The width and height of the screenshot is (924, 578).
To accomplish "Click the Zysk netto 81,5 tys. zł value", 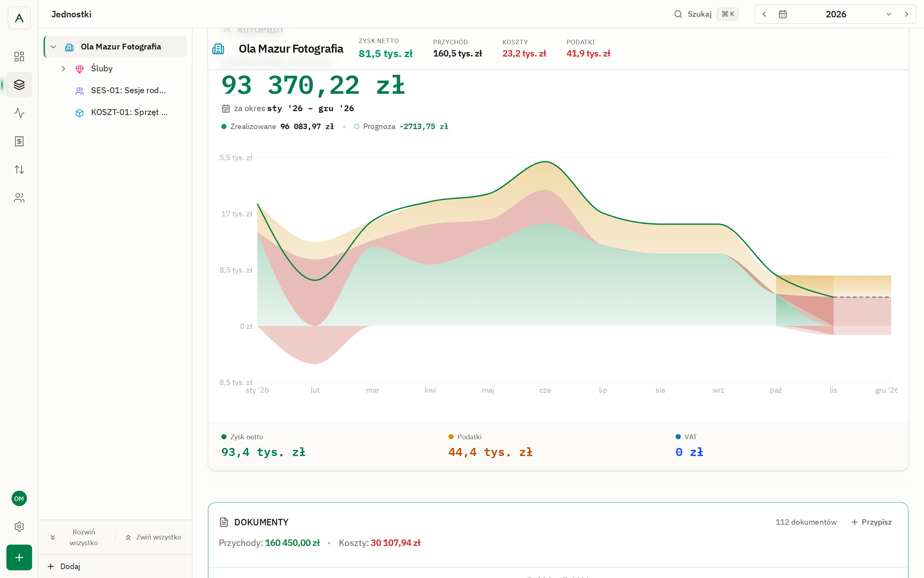I will (x=385, y=54).
